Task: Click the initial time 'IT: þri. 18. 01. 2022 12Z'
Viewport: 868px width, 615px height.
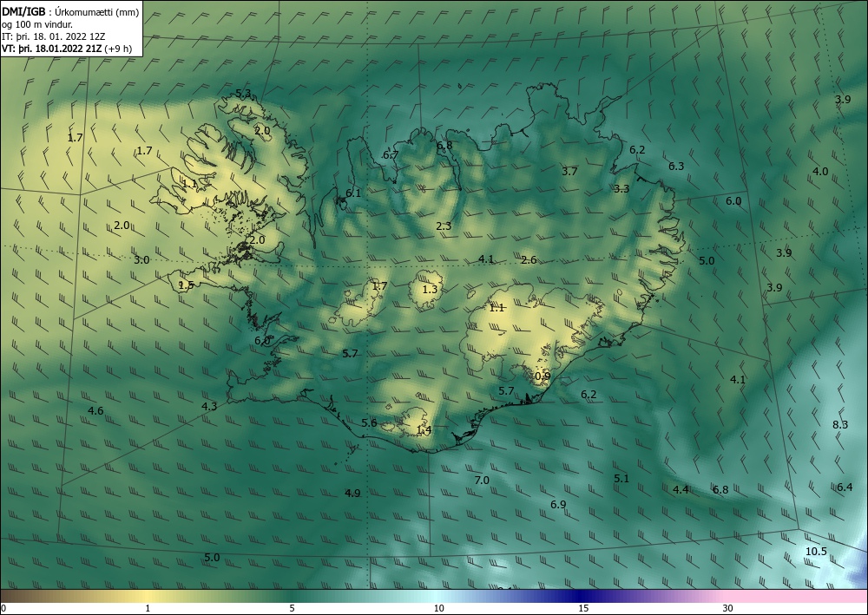Action: tap(54, 36)
